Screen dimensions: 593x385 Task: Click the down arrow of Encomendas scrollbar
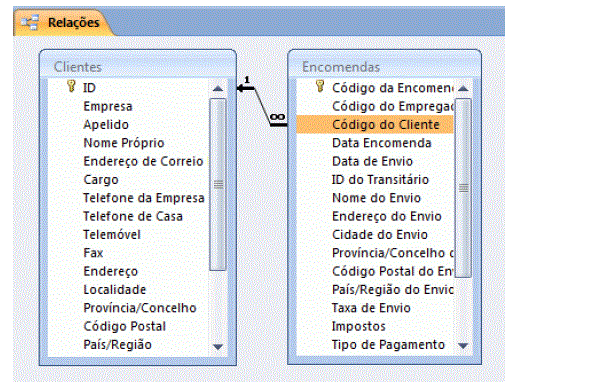click(x=463, y=345)
